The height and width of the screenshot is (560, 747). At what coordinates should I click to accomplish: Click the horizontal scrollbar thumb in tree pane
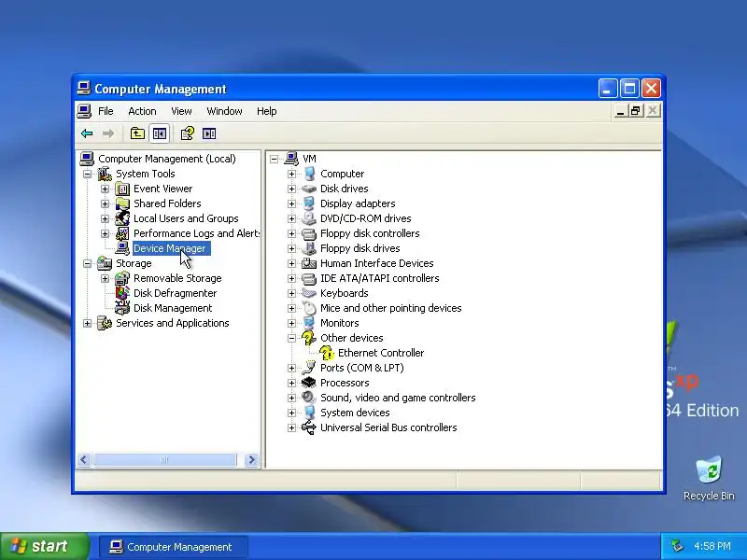(x=164, y=459)
